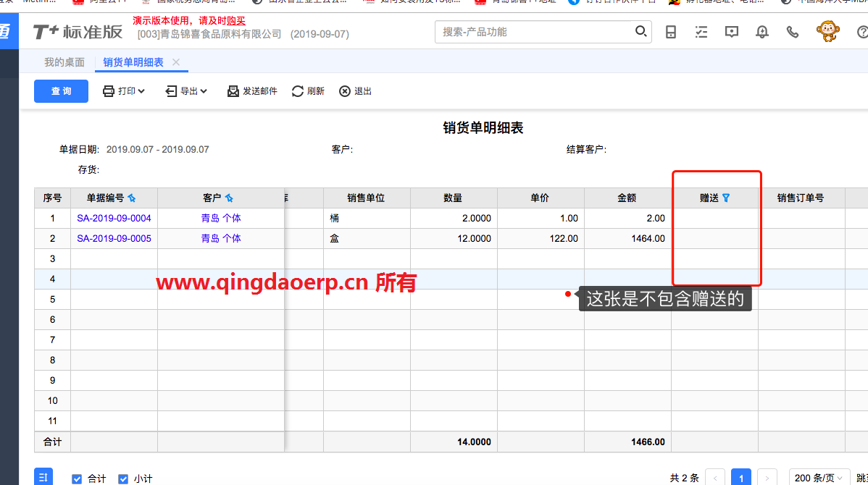This screenshot has width=868, height=485.
Task: Open the notification bell
Action: (x=762, y=32)
